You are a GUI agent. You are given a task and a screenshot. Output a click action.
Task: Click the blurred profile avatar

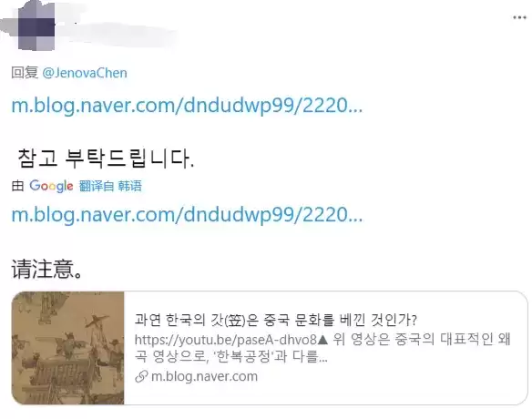tap(36, 26)
